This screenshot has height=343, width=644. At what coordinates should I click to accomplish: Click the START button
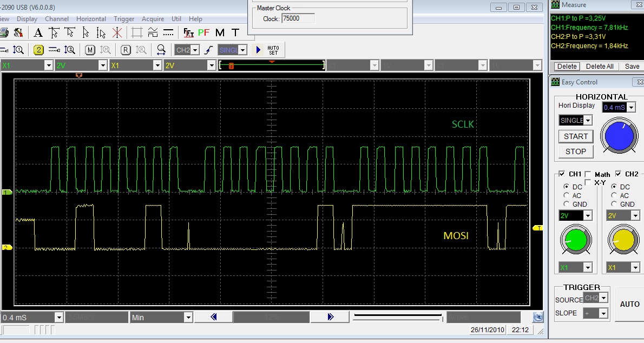(576, 136)
